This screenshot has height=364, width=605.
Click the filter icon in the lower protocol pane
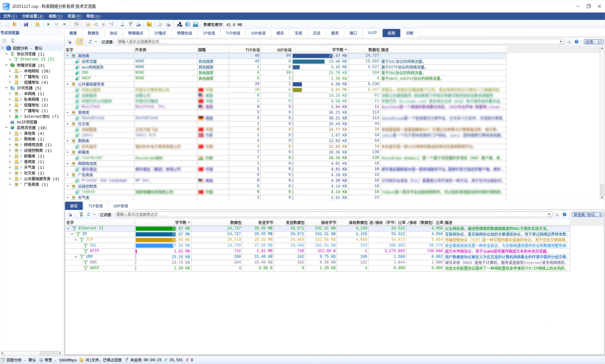pyautogui.click(x=81, y=214)
